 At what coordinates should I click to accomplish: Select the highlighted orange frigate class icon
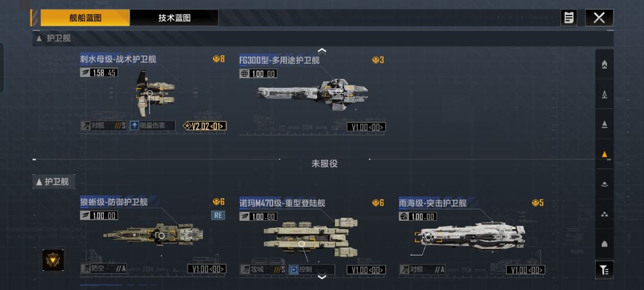pyautogui.click(x=604, y=155)
